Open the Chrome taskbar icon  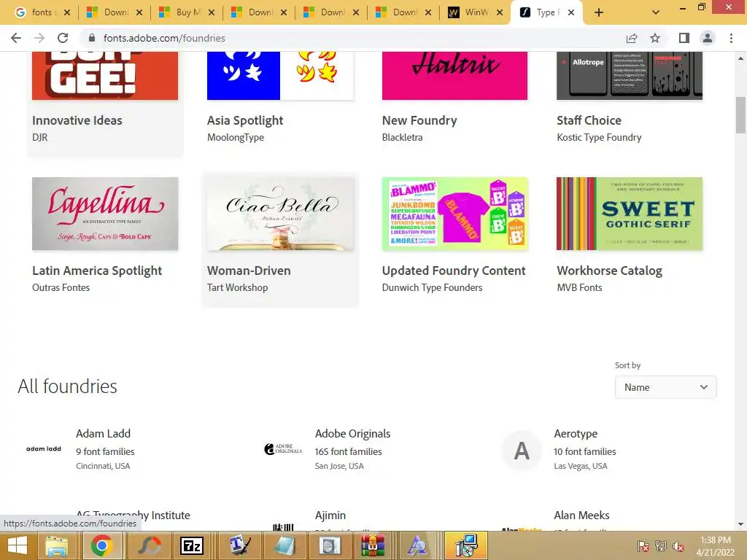[101, 545]
